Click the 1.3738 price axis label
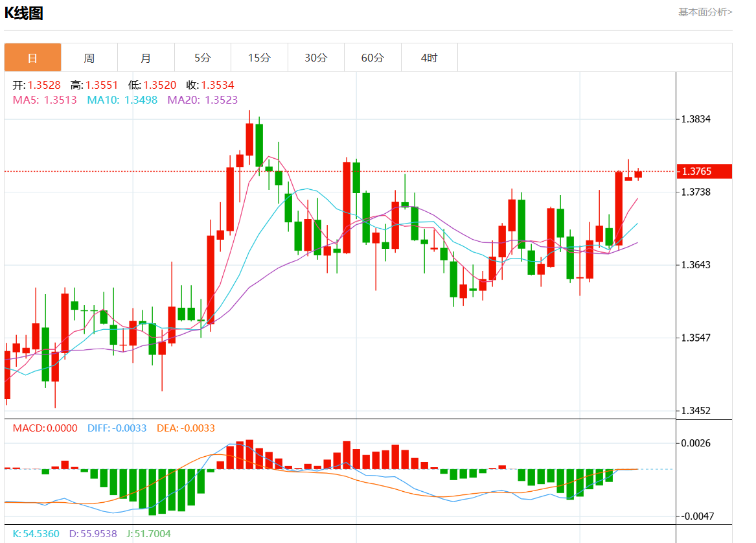 [x=696, y=192]
